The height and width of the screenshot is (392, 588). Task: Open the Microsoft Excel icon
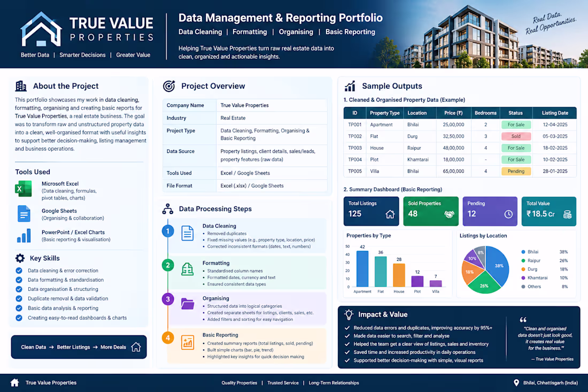pyautogui.click(x=23, y=189)
